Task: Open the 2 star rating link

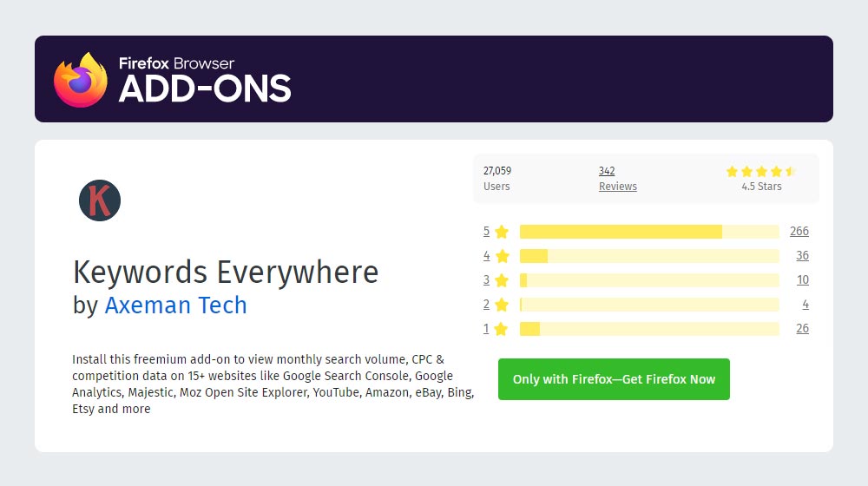Action: pyautogui.click(x=486, y=305)
